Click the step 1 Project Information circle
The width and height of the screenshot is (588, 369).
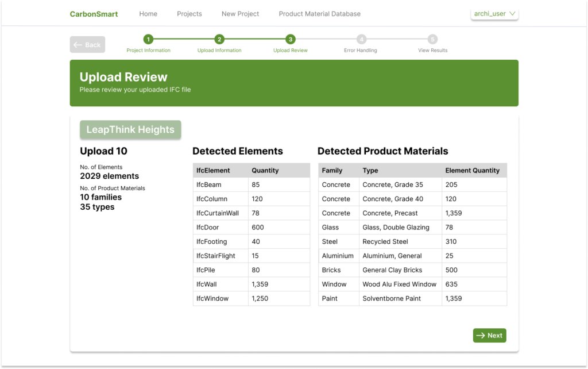[148, 40]
